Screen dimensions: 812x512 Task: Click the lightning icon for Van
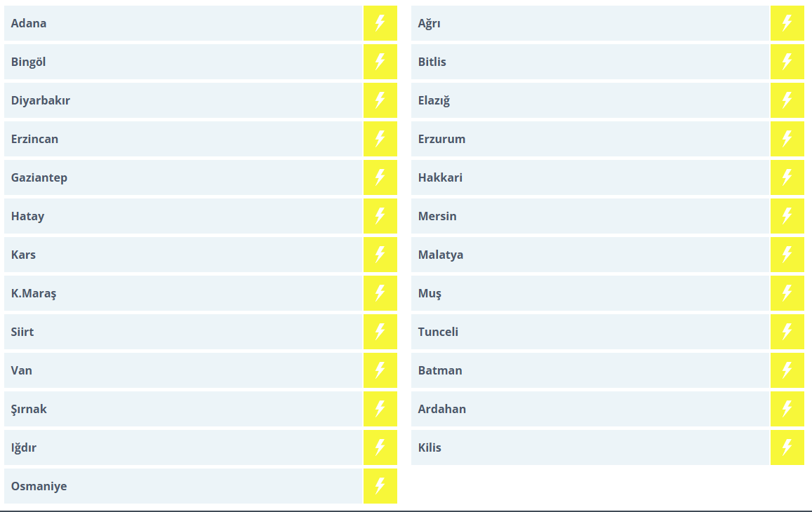point(380,370)
